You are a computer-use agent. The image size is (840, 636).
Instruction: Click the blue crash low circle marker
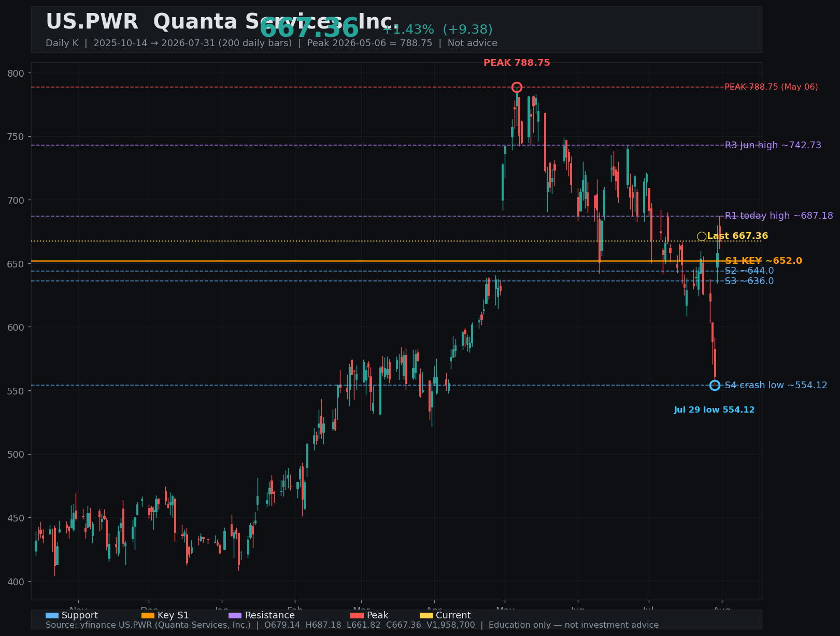coord(715,385)
